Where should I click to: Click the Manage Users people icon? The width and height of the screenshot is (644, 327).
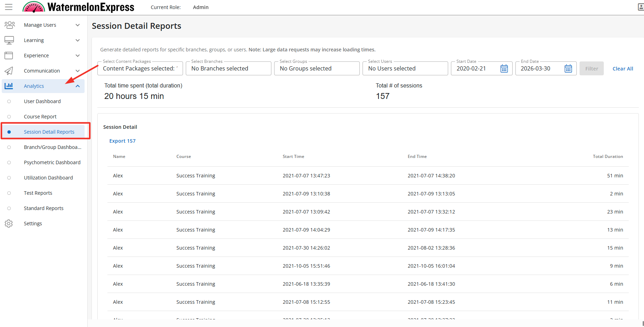pos(9,25)
